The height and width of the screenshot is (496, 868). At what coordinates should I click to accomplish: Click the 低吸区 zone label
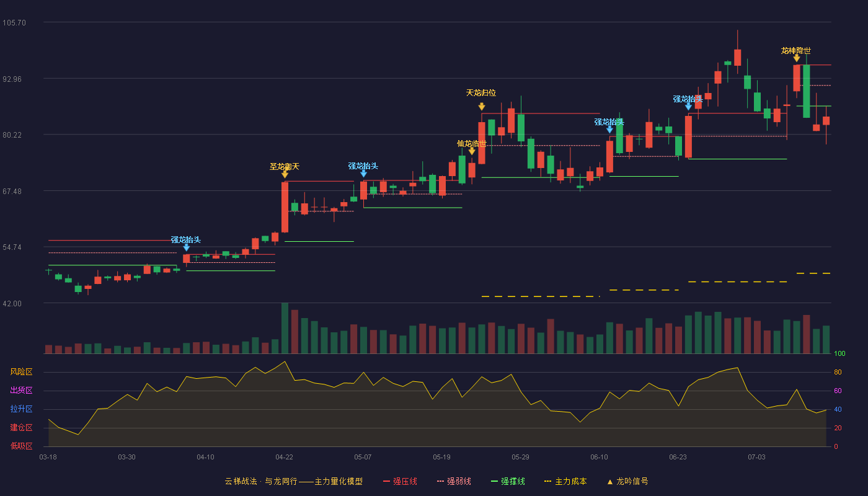(x=21, y=446)
